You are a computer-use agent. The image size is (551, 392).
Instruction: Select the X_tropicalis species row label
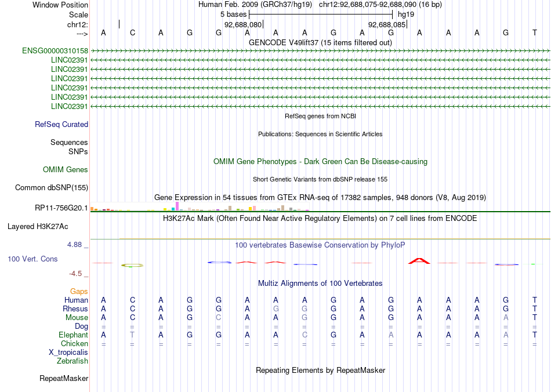tap(68, 353)
